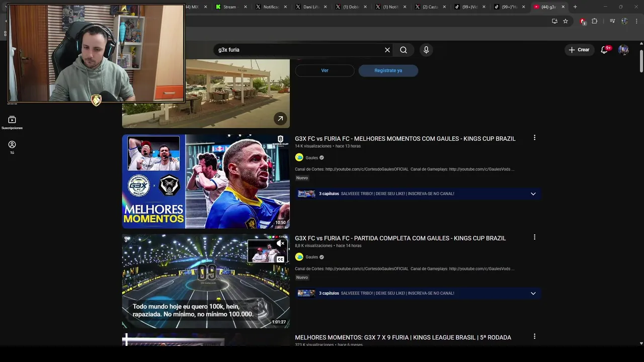Screen dimensions: 644x362
Task: Click the Crear button
Action: pyautogui.click(x=579, y=50)
